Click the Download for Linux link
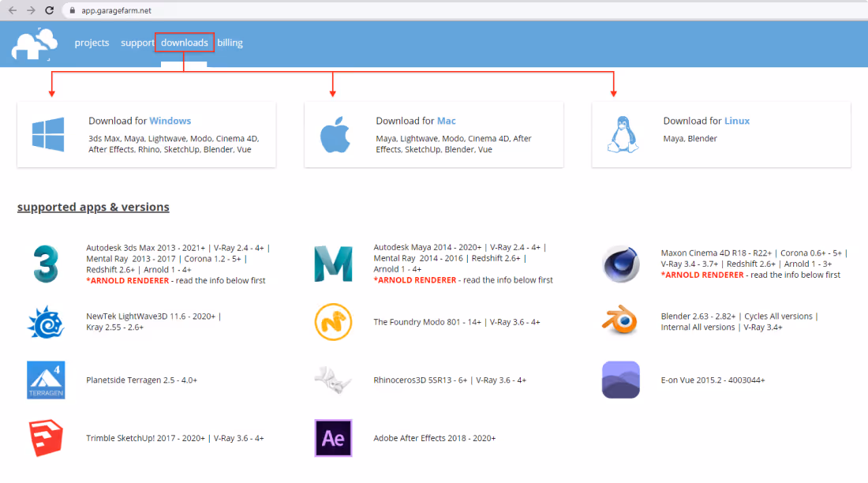 tap(706, 121)
